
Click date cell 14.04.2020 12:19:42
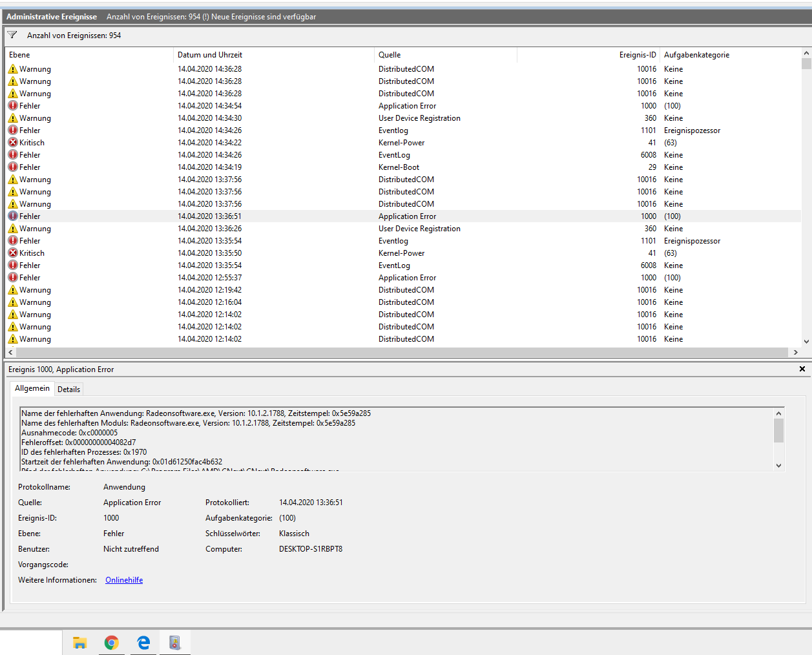210,290
